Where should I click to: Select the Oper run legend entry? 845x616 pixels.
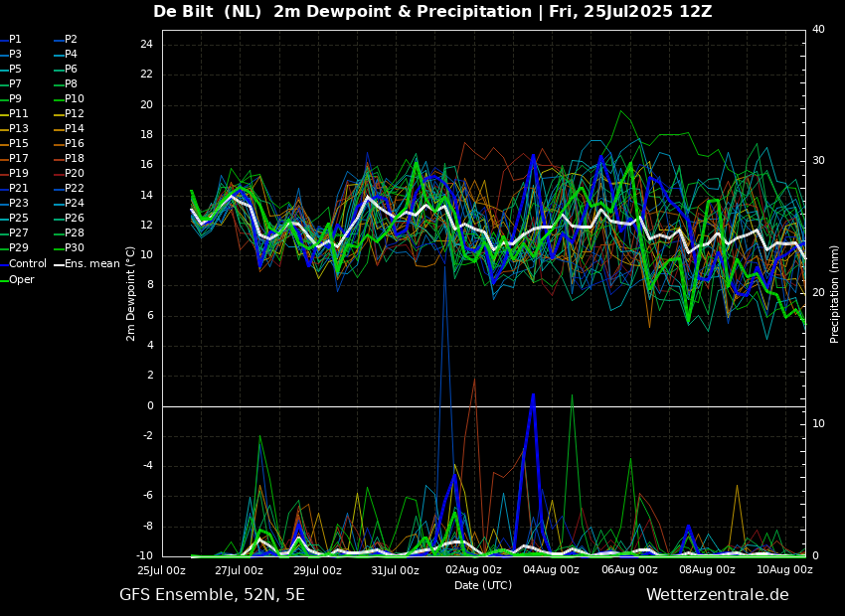coord(22,280)
